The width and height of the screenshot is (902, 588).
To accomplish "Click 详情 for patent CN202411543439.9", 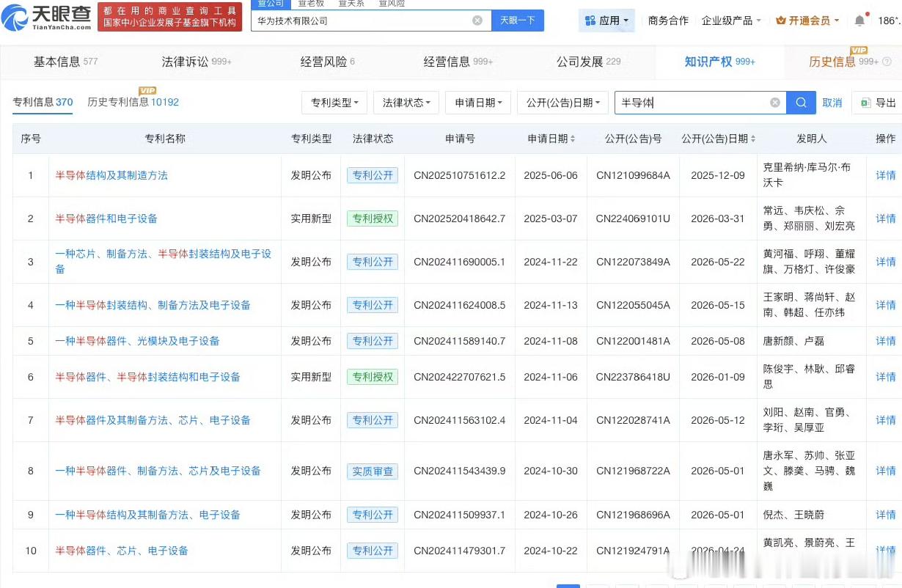I will click(x=886, y=471).
